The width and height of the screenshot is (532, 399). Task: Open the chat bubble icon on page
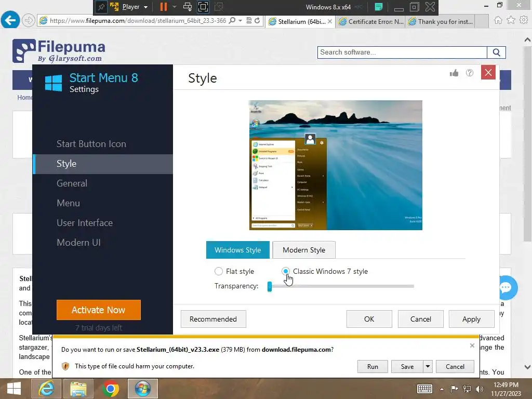[x=506, y=288]
